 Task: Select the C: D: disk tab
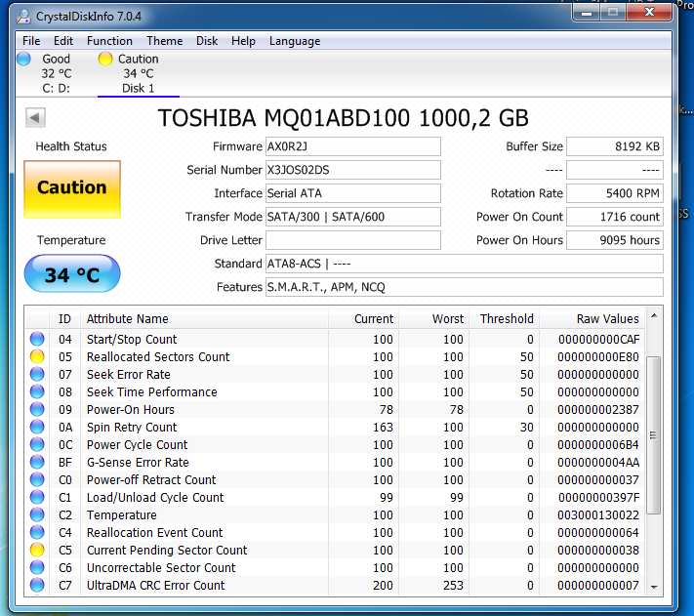pos(57,73)
